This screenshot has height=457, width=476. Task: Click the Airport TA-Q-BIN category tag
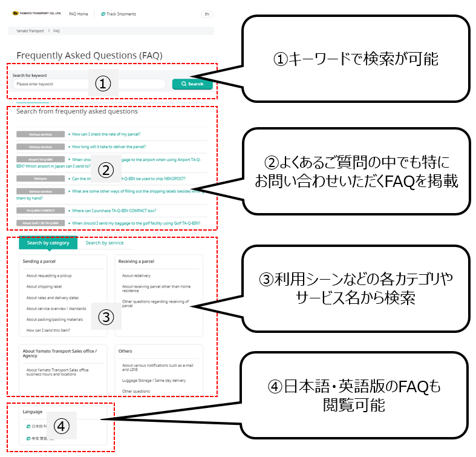41,160
